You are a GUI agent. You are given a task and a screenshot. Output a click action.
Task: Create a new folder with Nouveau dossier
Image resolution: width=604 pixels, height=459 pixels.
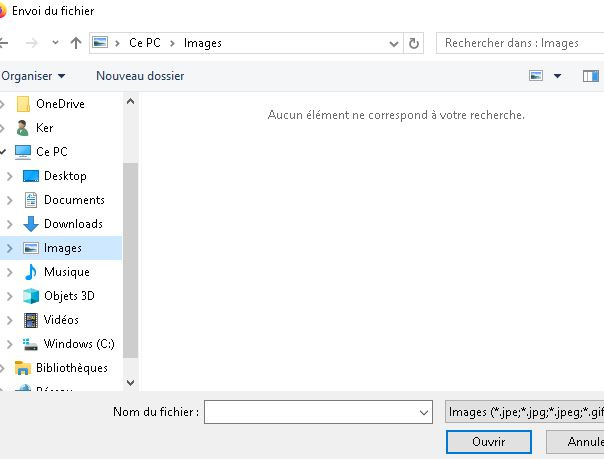140,76
